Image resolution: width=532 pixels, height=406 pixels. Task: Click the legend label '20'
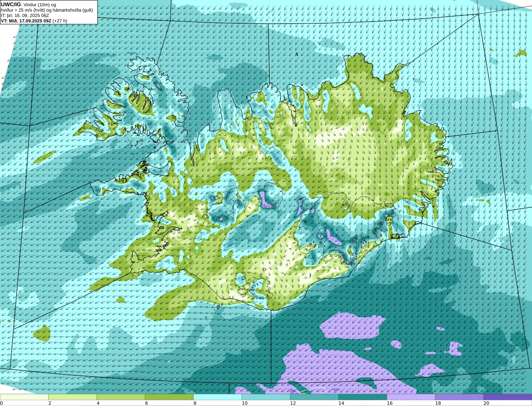(x=486, y=403)
